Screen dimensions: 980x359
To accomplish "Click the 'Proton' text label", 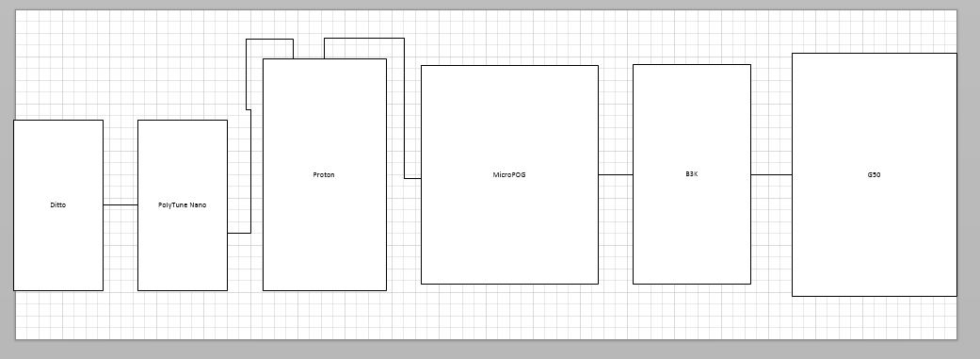I will 324,174.
